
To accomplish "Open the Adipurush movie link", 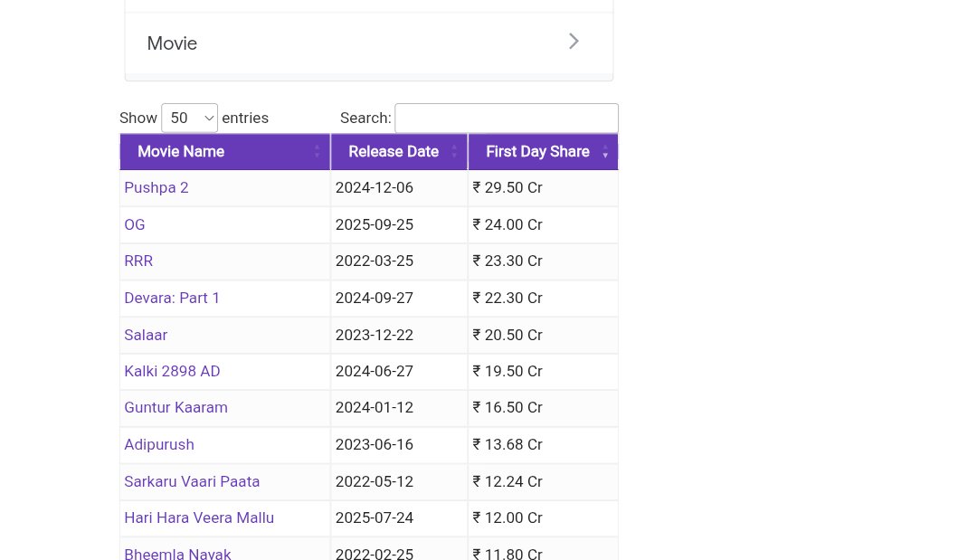I will coord(159,444).
